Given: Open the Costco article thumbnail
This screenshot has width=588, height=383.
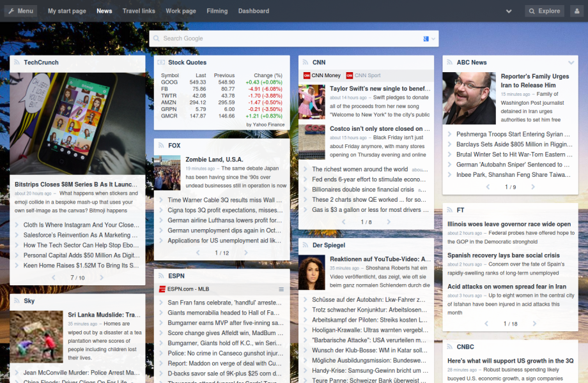Looking at the screenshot, I should (312, 142).
